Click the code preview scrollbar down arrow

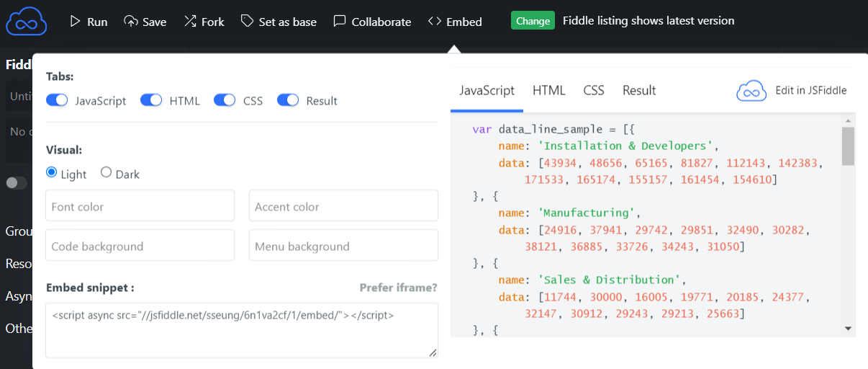[x=848, y=329]
